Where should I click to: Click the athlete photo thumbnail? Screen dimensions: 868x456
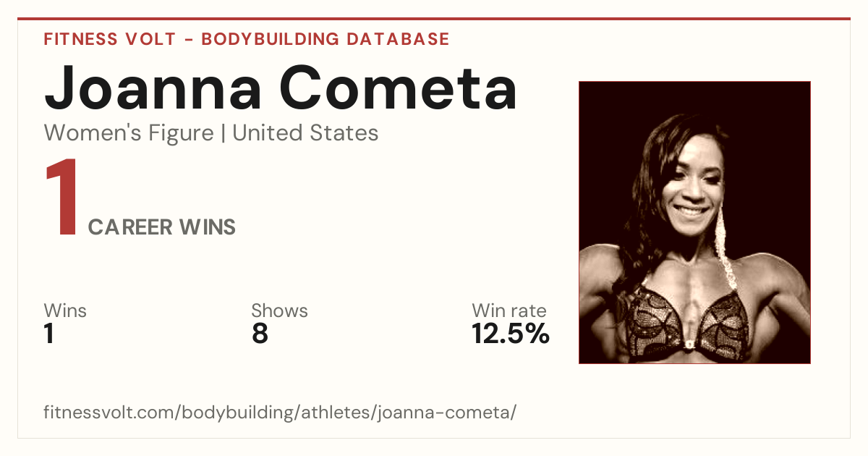point(694,222)
